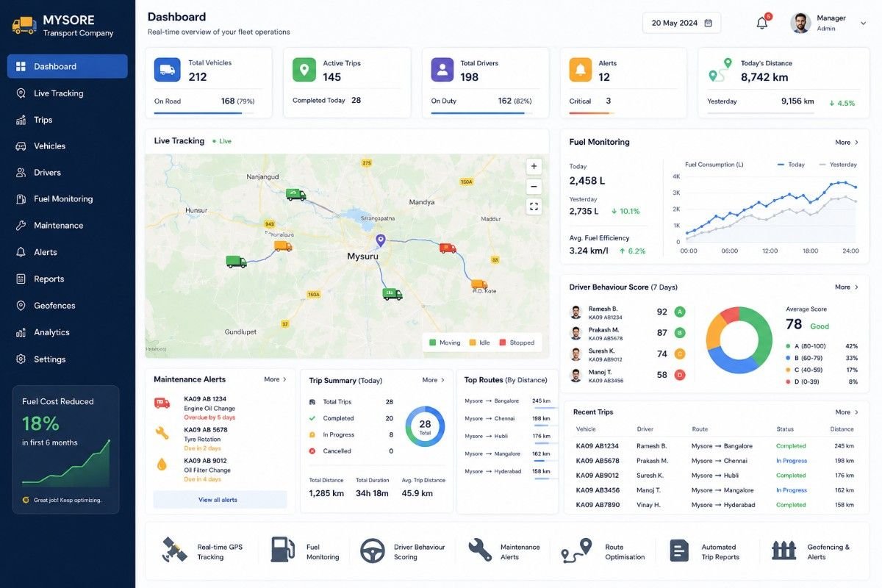Screen dimensions: 882x588
Task: Click the Settings gear sidebar icon
Action: point(21,359)
